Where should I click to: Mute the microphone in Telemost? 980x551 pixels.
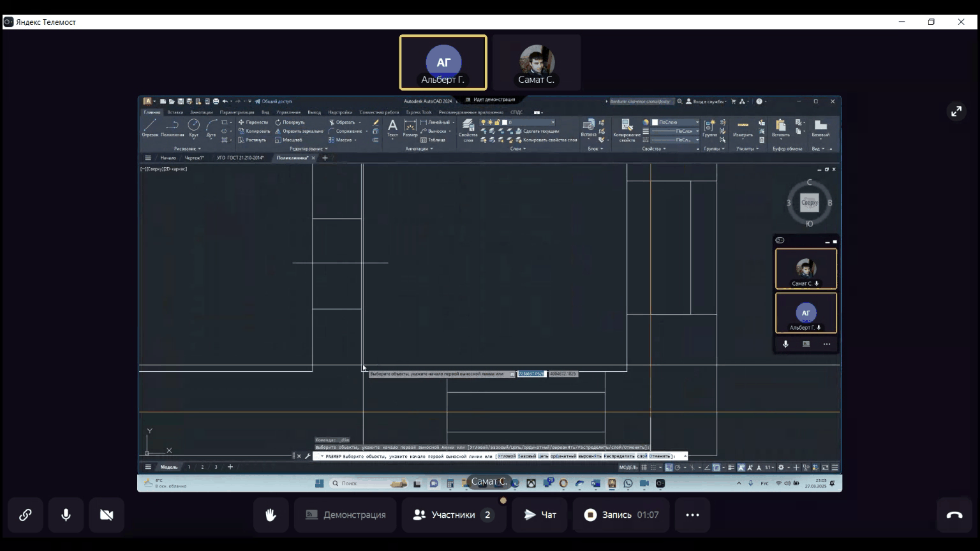(x=66, y=515)
